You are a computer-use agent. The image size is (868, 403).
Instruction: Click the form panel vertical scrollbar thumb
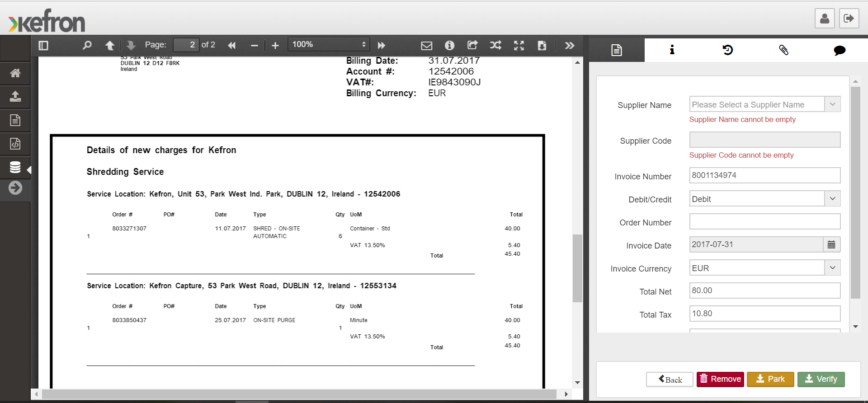855,193
